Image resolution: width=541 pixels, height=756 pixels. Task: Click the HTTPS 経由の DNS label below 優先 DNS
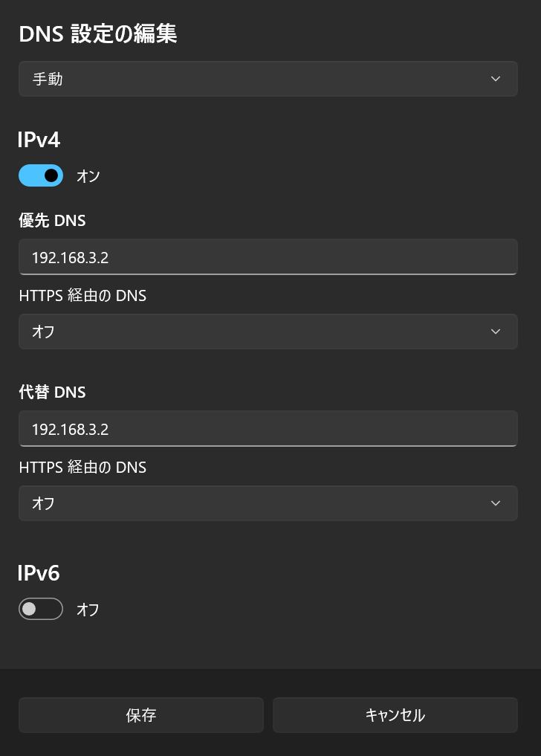pyautogui.click(x=82, y=296)
